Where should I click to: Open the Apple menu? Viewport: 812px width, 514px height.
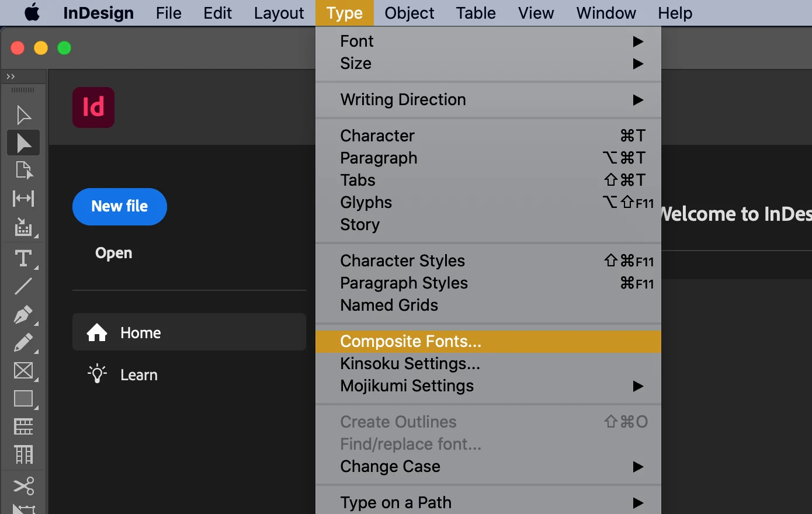[x=32, y=13]
